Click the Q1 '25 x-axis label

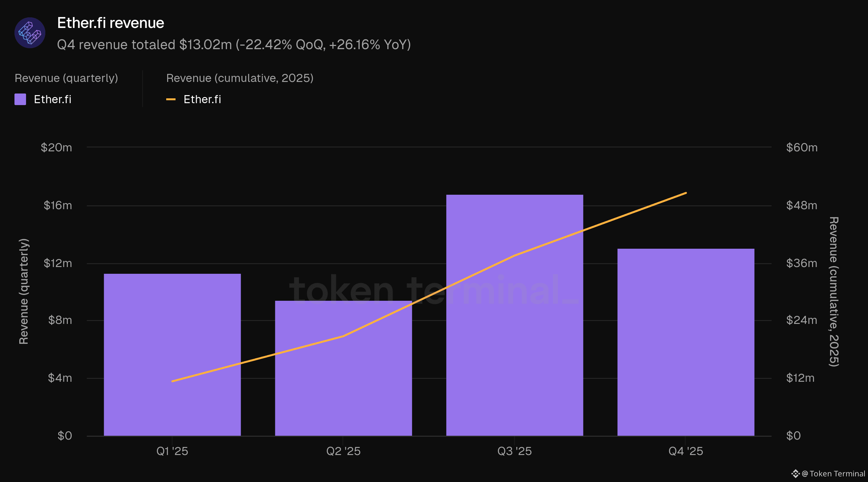tap(172, 451)
